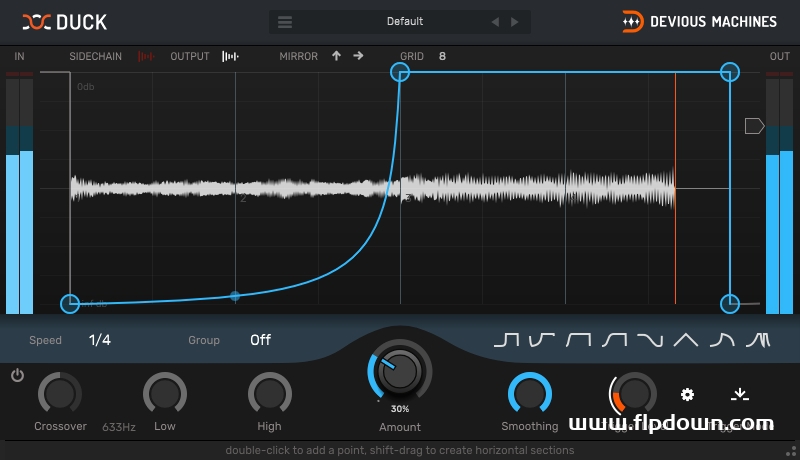
Task: Open the settings gear icon
Action: tap(687, 395)
